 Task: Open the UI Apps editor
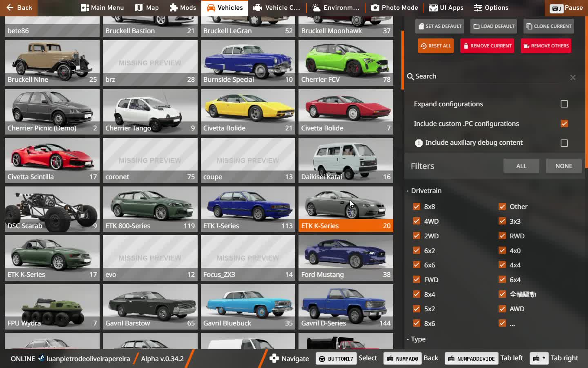[445, 7]
